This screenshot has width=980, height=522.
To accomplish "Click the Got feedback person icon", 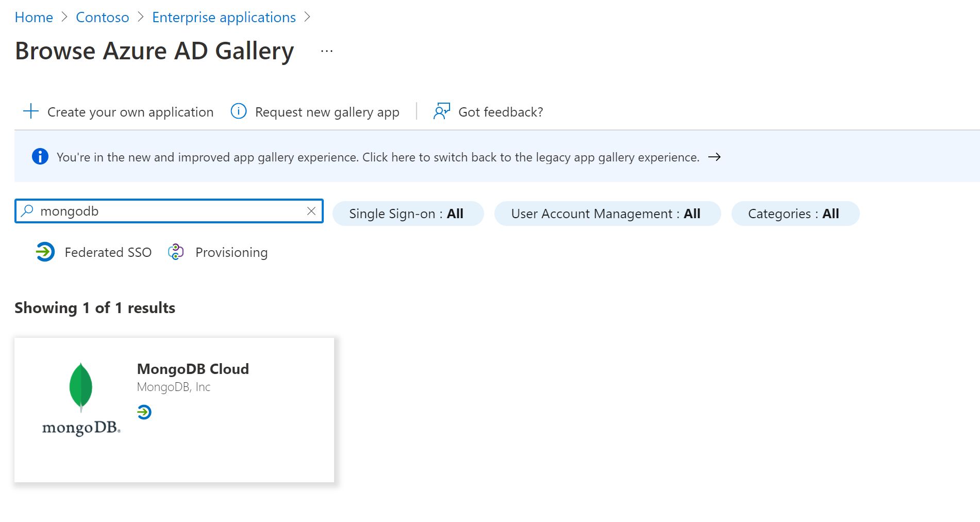I will (441, 111).
